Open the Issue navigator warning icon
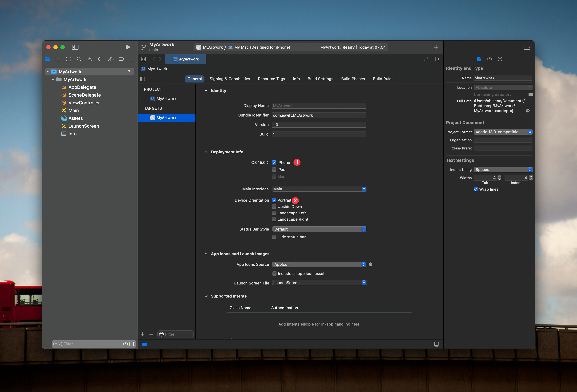This screenshot has width=577, height=392. 90,59
